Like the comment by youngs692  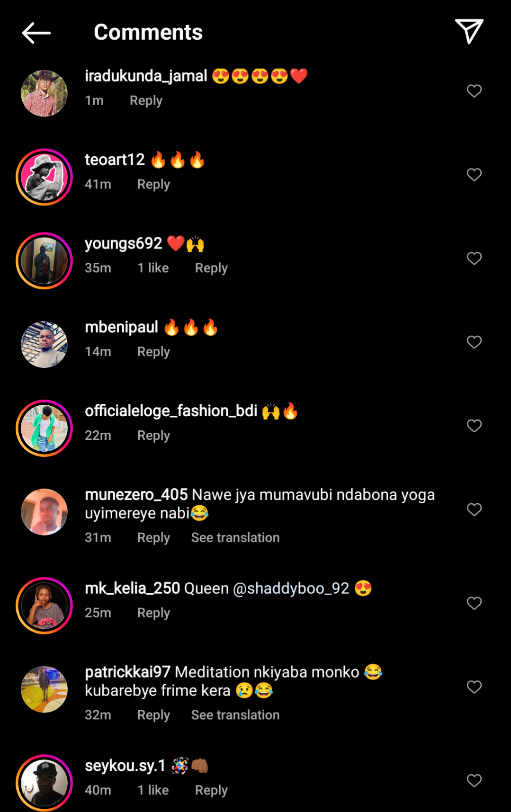pyautogui.click(x=474, y=259)
